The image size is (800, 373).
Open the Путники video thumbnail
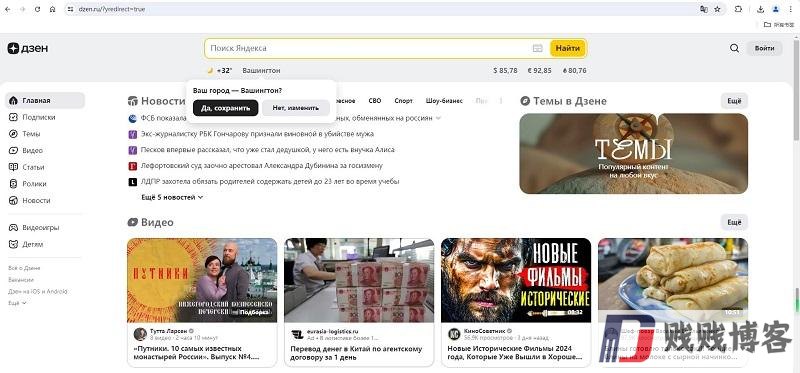point(202,280)
